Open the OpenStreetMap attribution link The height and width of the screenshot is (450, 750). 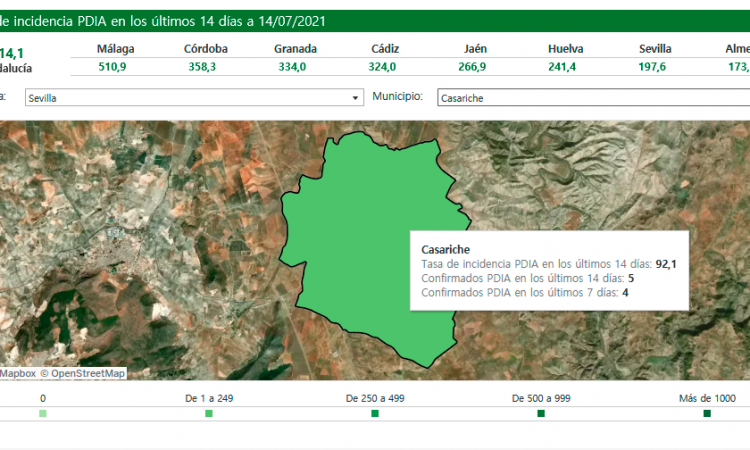[88, 373]
